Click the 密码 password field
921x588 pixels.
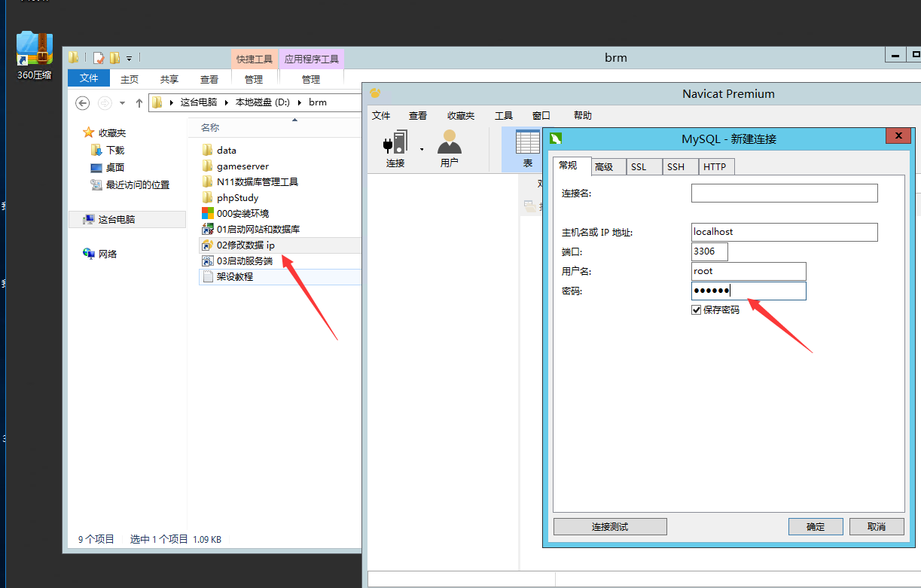(749, 291)
